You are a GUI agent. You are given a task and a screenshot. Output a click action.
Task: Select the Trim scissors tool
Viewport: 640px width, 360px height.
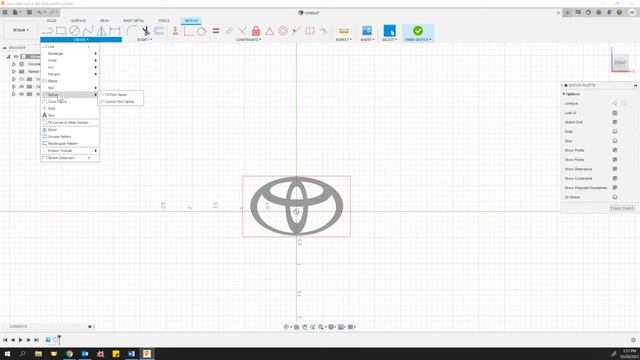145,31
